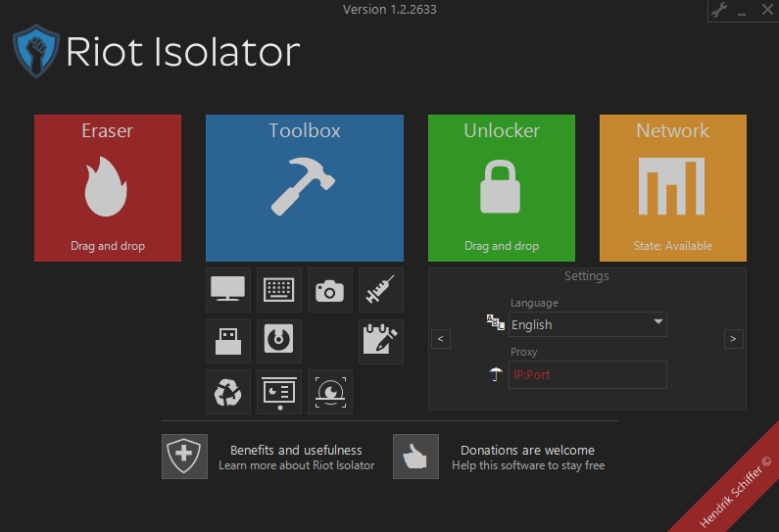Click the monitor screen tool icon
779x532 pixels.
(x=228, y=290)
